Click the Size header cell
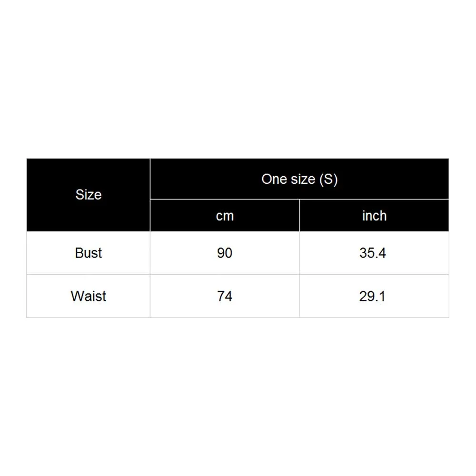Viewport: 476px width, 476px height. click(x=89, y=195)
